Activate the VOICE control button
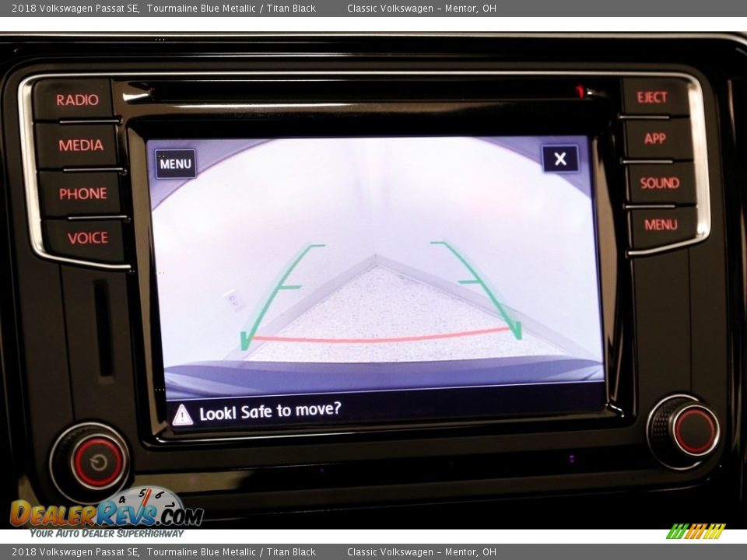 [87, 238]
